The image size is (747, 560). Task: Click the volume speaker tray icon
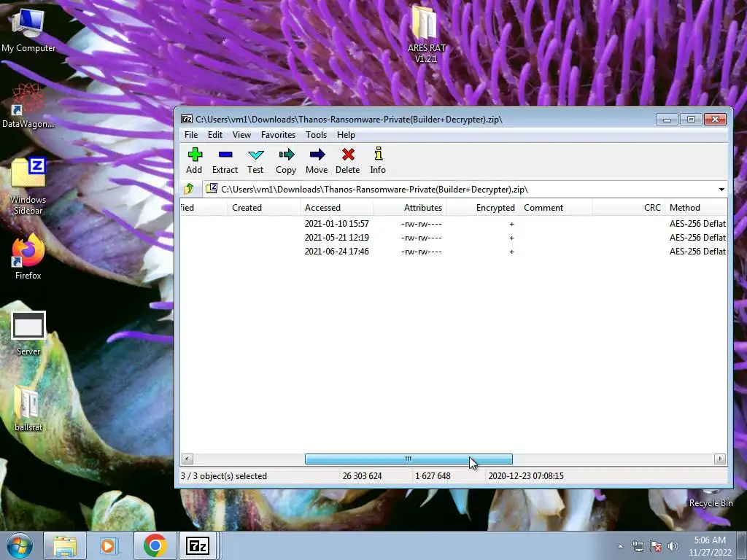click(x=673, y=546)
